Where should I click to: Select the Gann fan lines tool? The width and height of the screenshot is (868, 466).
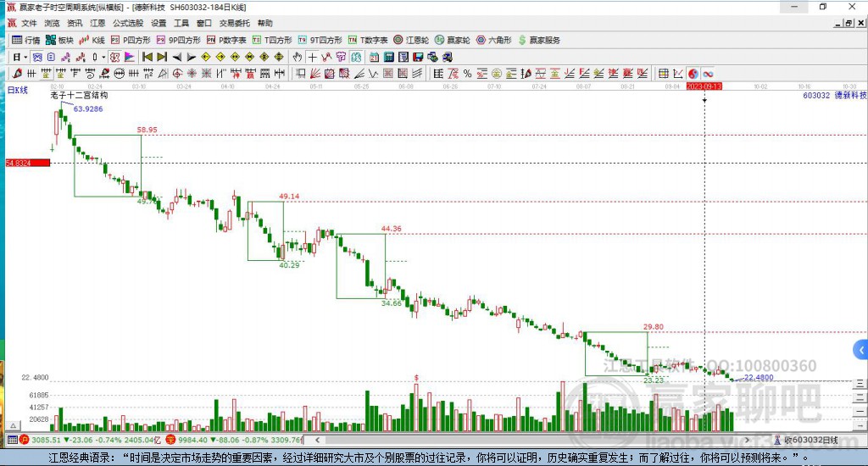tap(315, 74)
